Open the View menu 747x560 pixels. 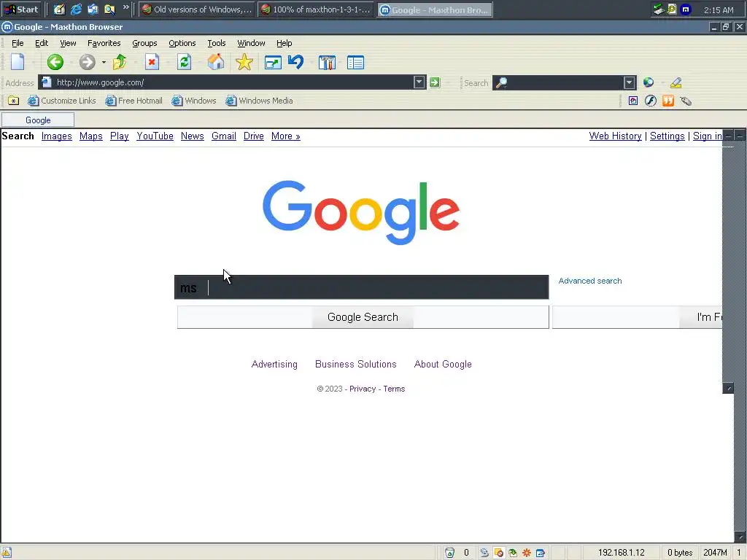point(68,43)
